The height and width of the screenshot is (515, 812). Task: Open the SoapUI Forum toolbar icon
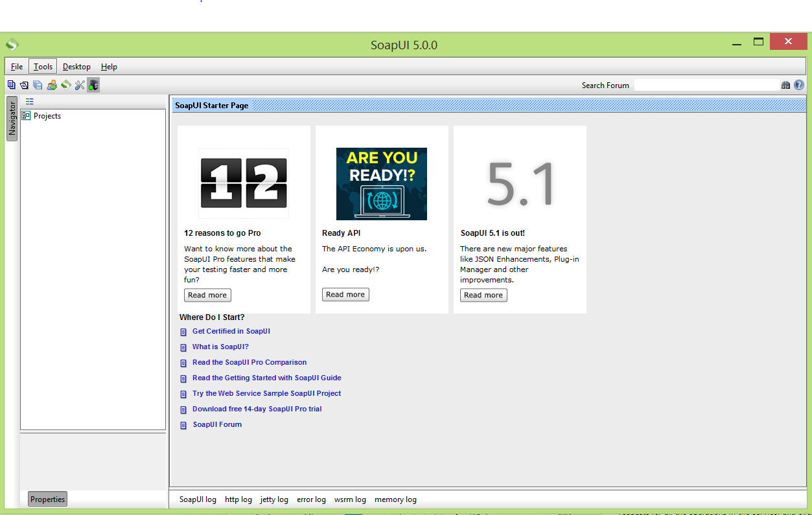(52, 84)
